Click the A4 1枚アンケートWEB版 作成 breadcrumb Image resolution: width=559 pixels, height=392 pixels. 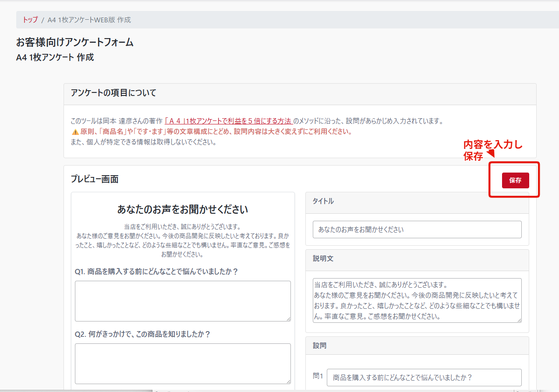tap(89, 20)
